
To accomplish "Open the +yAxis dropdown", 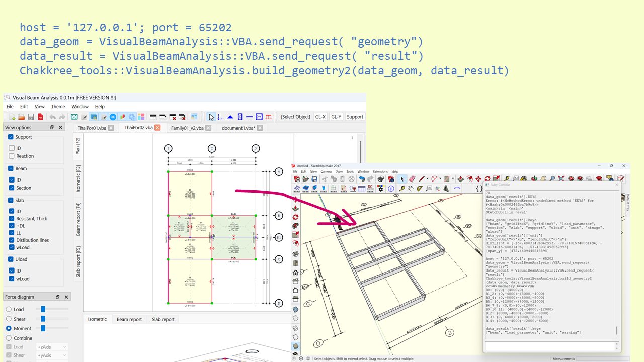I will 52,355.
